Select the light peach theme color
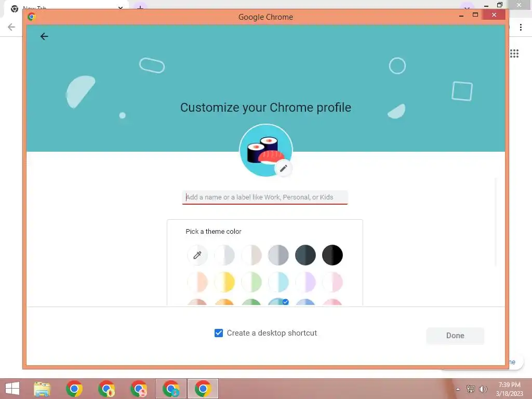This screenshot has height=399, width=532. point(197,282)
